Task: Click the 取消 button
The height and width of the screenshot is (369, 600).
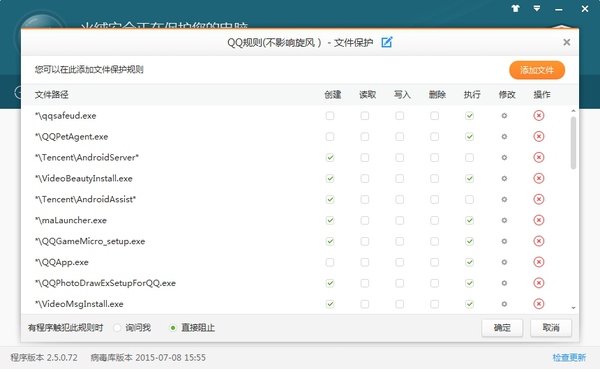Action: (551, 328)
